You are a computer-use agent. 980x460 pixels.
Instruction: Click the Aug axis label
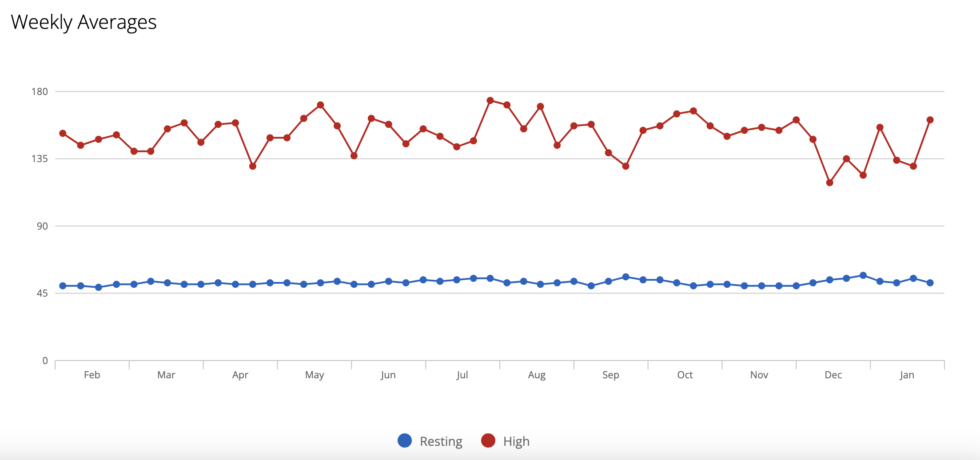(537, 375)
